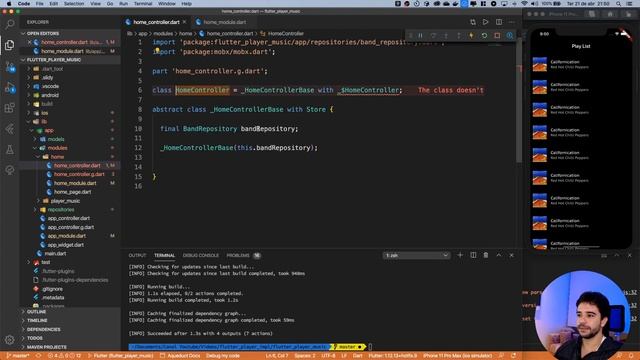This screenshot has height=360, width=640.
Task: Select the home_controller.dart editor tab
Action: 156,22
